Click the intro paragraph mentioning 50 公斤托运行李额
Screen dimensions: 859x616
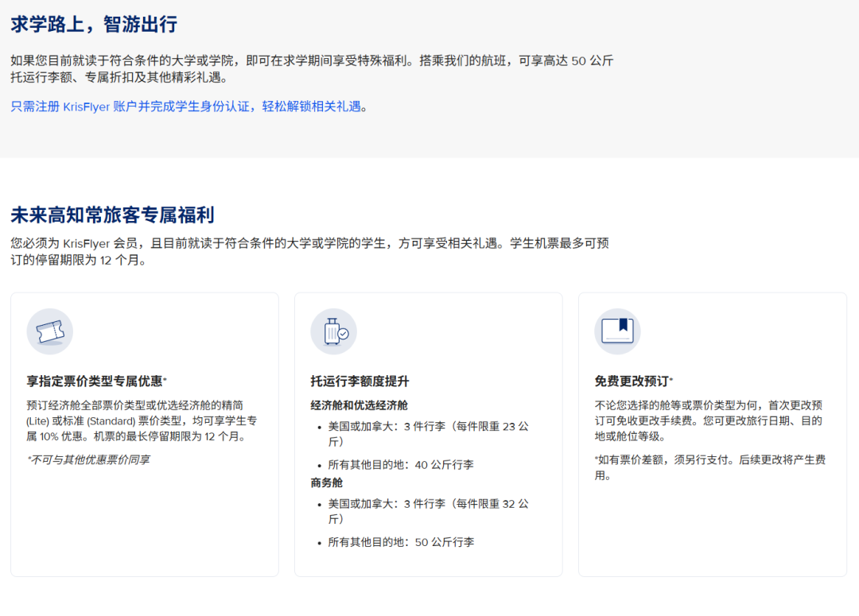click(x=312, y=69)
